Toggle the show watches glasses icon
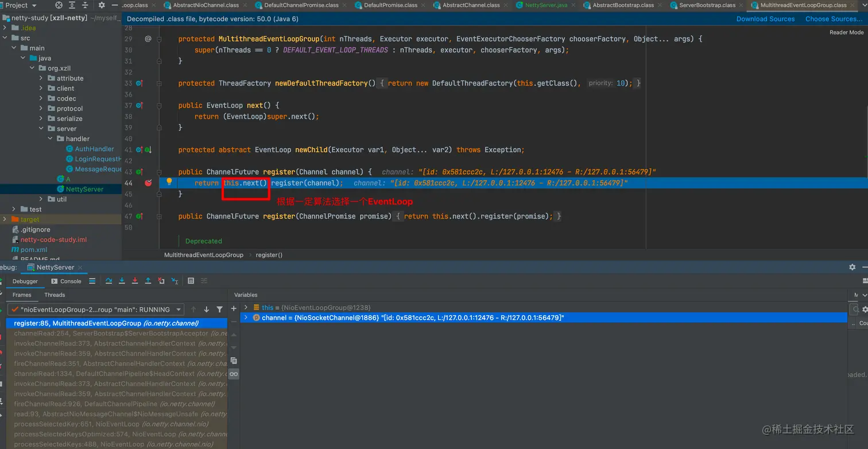 click(234, 374)
